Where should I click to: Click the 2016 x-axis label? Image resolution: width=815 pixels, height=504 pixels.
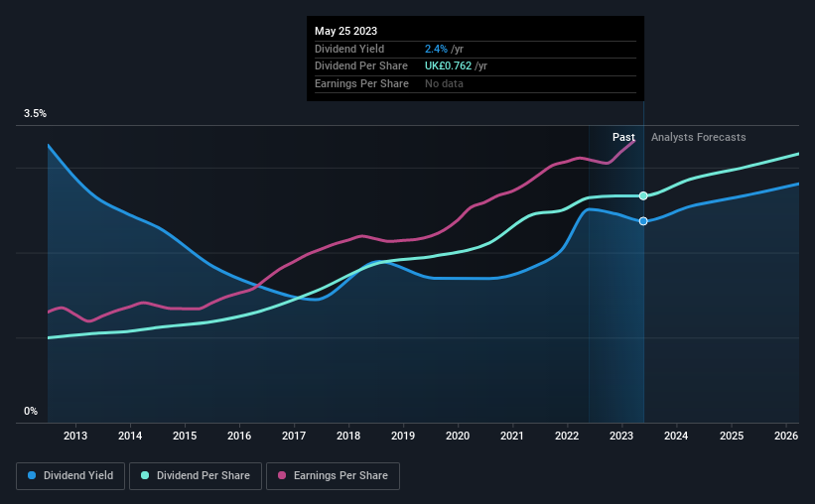[239, 436]
